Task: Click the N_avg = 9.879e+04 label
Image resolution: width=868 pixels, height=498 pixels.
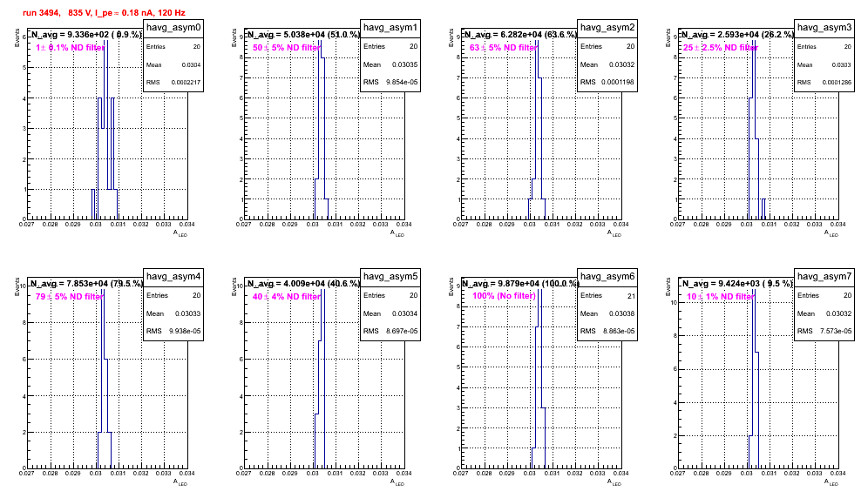Action: click(x=520, y=283)
